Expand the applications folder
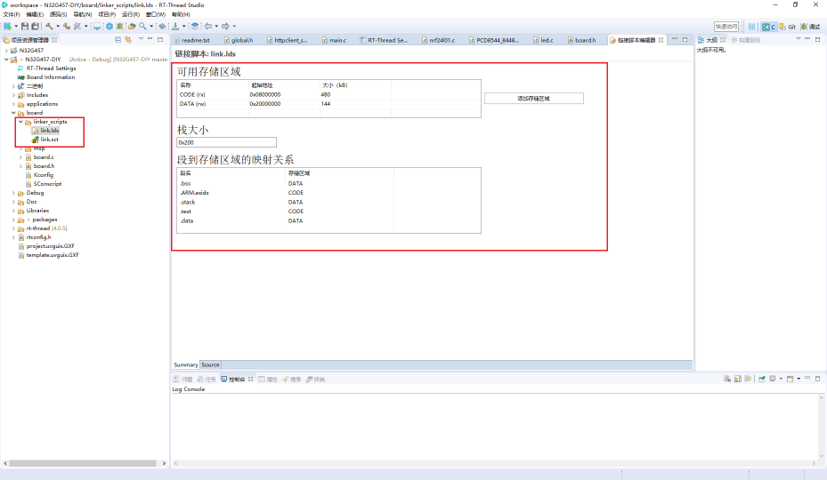This screenshot has width=827, height=480. click(14, 104)
